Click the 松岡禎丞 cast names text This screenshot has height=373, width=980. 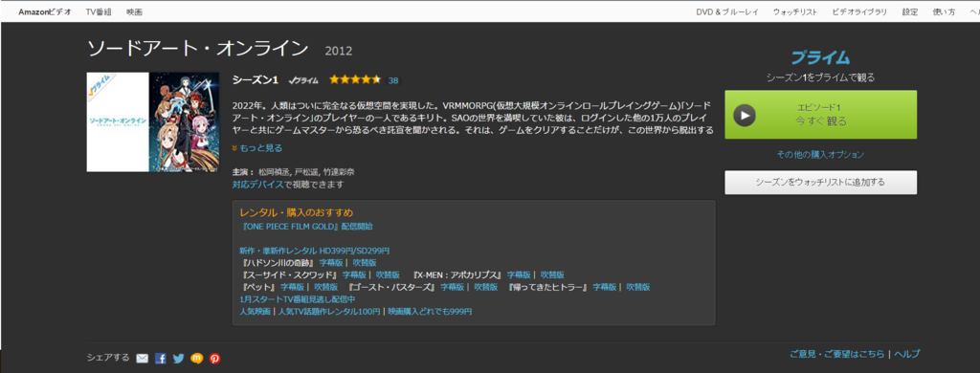tap(306, 172)
